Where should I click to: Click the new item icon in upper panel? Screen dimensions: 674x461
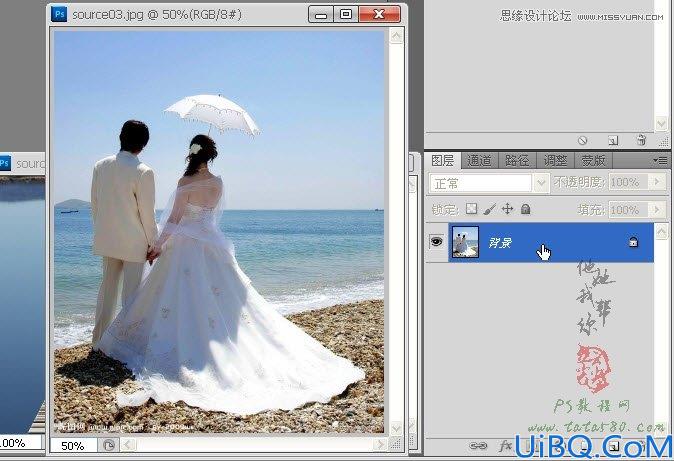point(613,140)
